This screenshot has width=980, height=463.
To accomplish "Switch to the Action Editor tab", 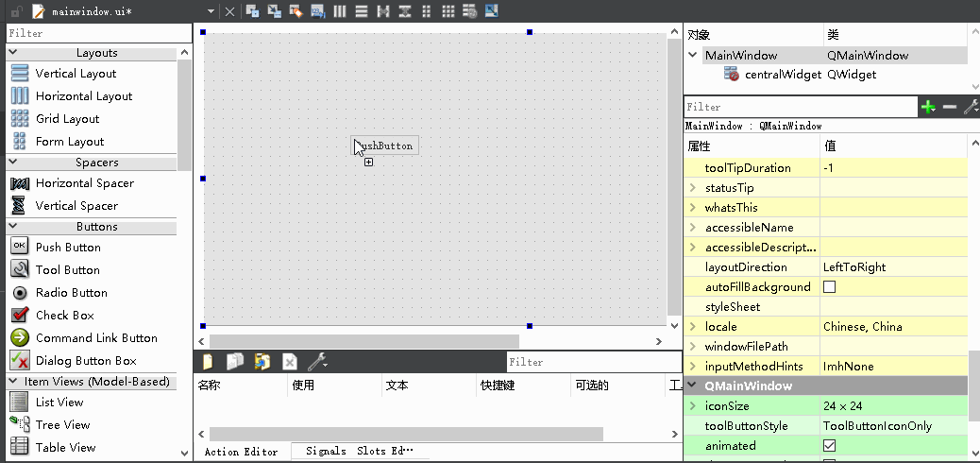I will [242, 452].
